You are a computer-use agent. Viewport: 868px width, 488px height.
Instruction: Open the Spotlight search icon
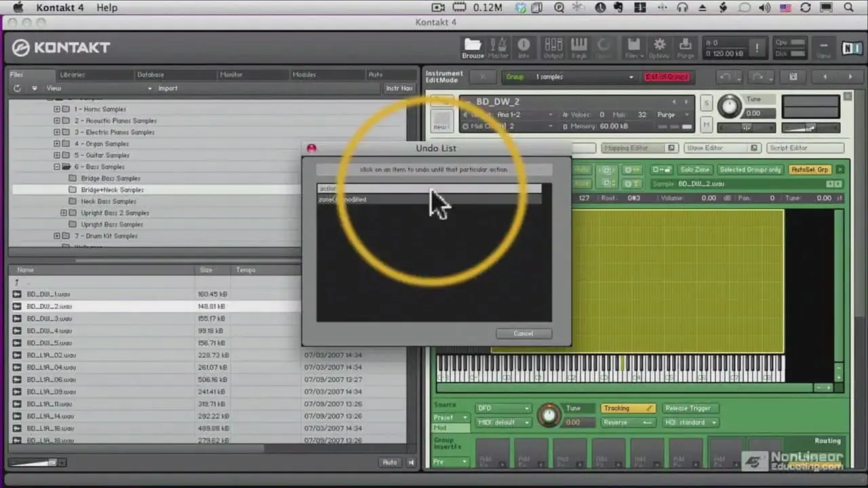pyautogui.click(x=849, y=7)
